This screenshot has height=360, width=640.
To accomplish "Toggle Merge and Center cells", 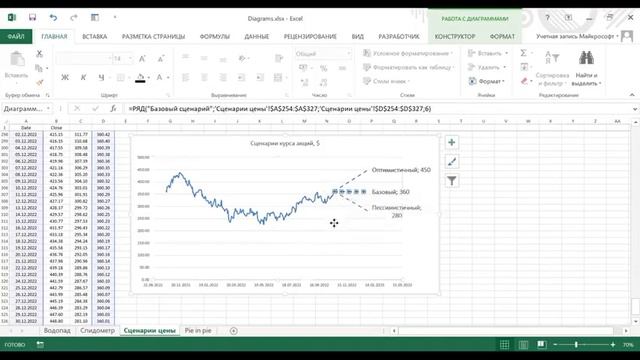I will (x=278, y=77).
